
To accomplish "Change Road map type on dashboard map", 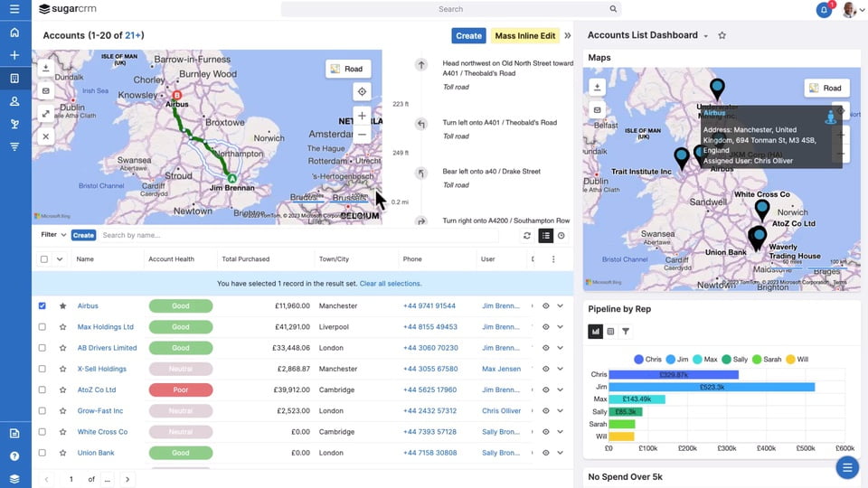I will coord(826,88).
